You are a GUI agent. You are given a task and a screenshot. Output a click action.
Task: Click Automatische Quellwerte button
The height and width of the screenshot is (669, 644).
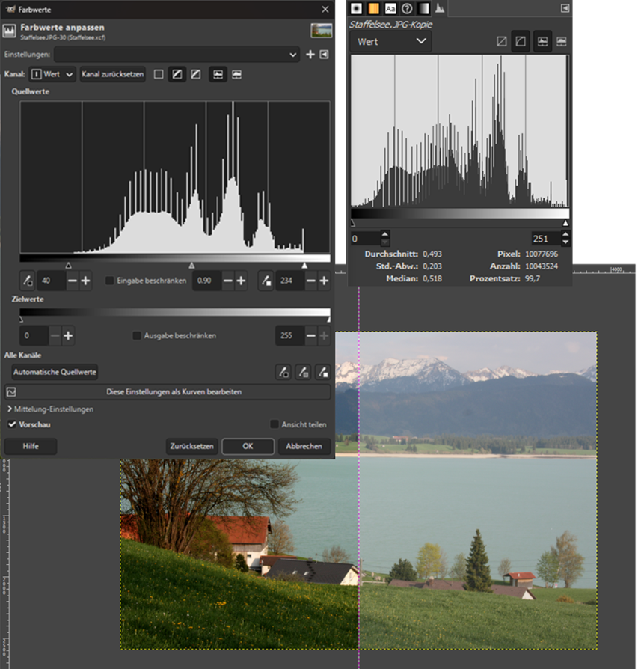55,371
